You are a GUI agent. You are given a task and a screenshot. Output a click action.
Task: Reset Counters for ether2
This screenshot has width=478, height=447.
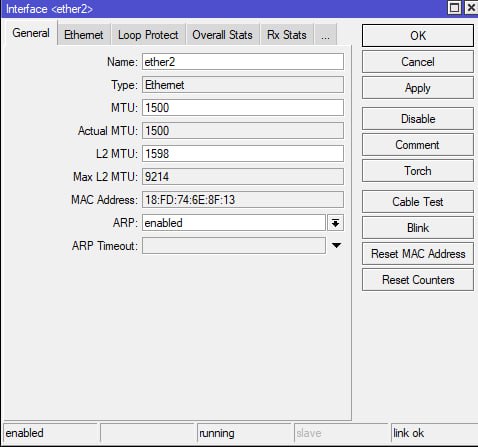418,280
